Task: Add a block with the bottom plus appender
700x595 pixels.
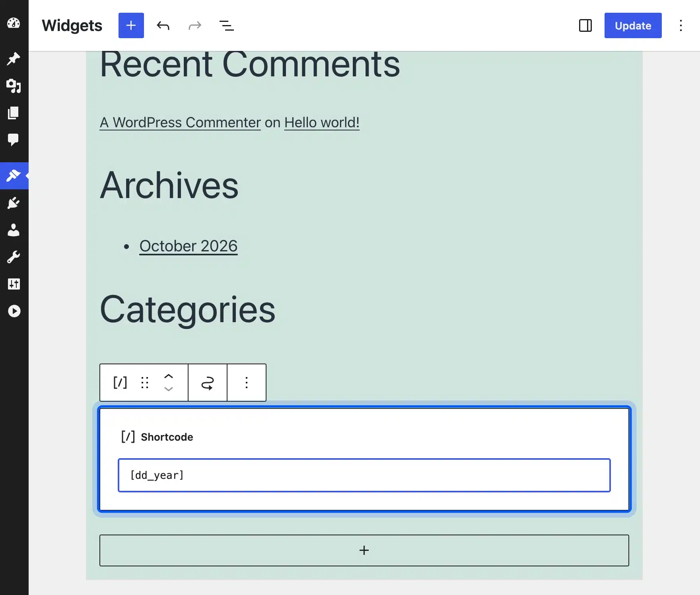Action: 364,550
